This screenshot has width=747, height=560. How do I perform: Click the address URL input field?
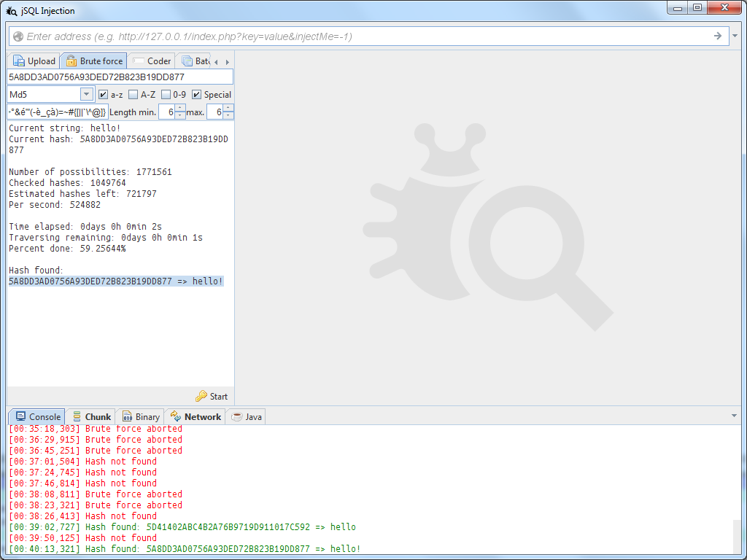pos(368,36)
